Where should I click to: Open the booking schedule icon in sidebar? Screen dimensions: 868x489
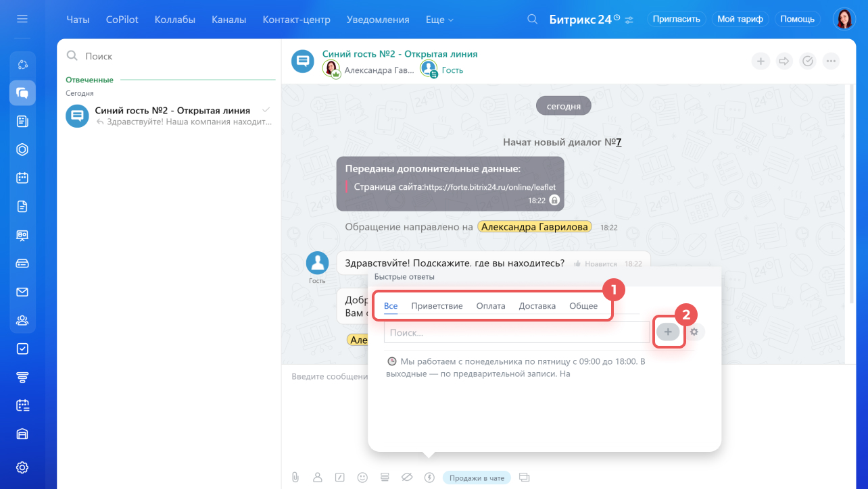22,405
